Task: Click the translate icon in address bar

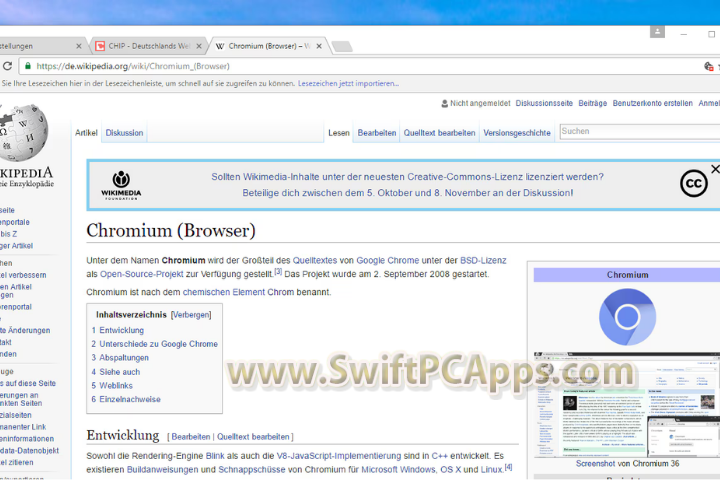Action: 709,66
